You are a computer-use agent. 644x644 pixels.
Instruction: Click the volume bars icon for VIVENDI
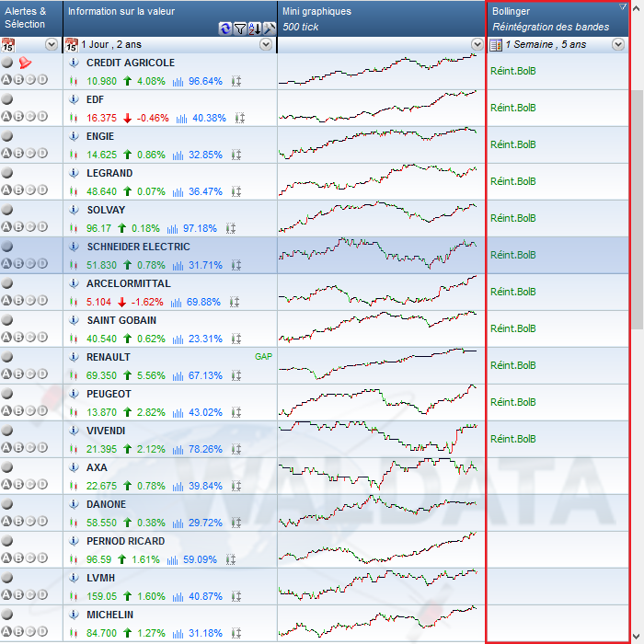pyautogui.click(x=178, y=449)
